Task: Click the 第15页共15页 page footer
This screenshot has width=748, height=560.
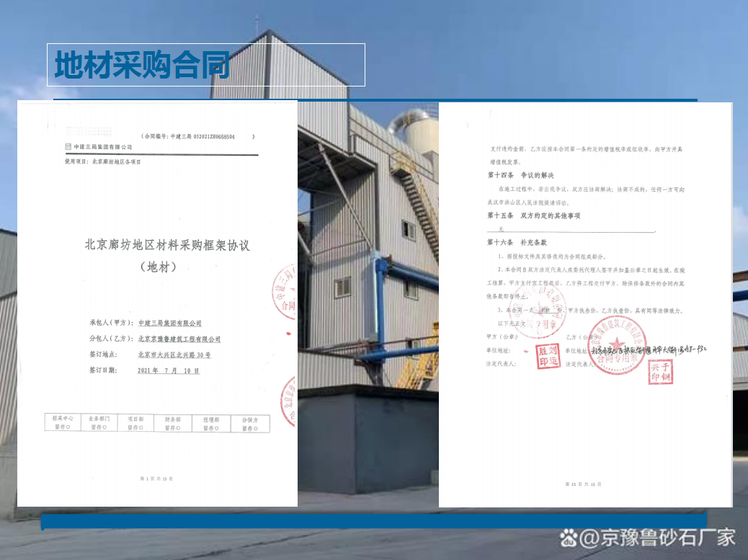Action: [x=584, y=484]
